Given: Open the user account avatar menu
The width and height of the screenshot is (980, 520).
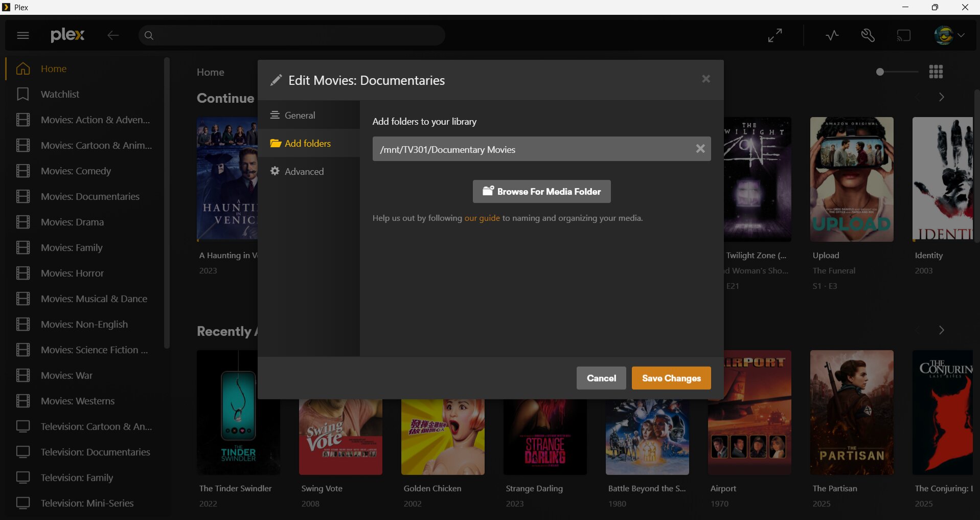Looking at the screenshot, I should click(949, 35).
